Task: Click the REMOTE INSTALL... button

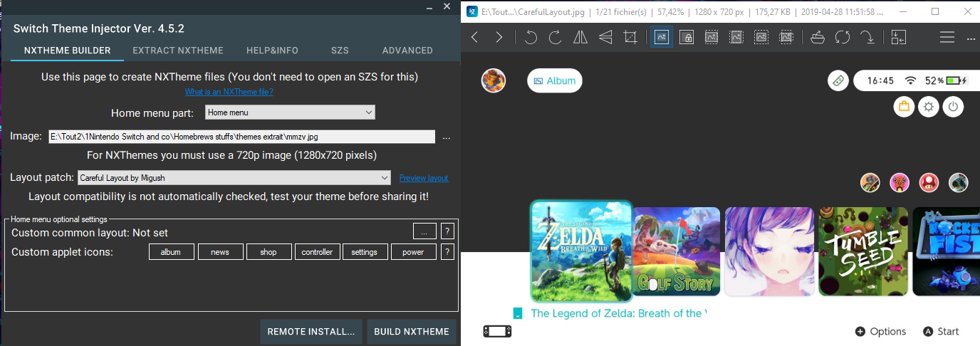Action: [311, 332]
